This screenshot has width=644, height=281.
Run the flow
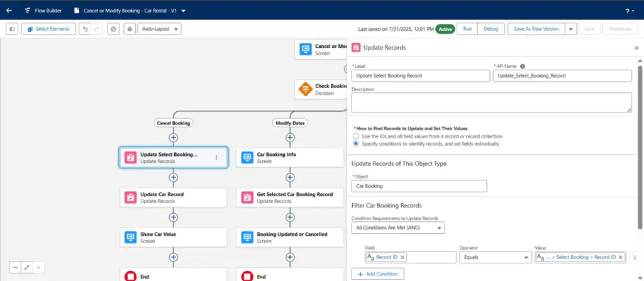pyautogui.click(x=467, y=29)
